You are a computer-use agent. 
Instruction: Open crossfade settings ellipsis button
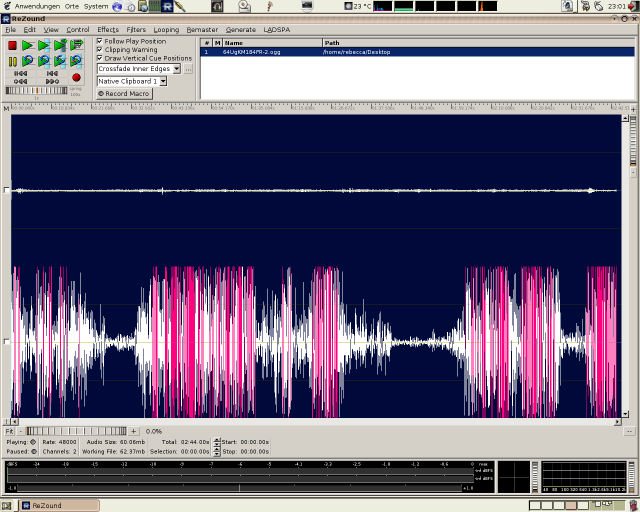point(188,69)
